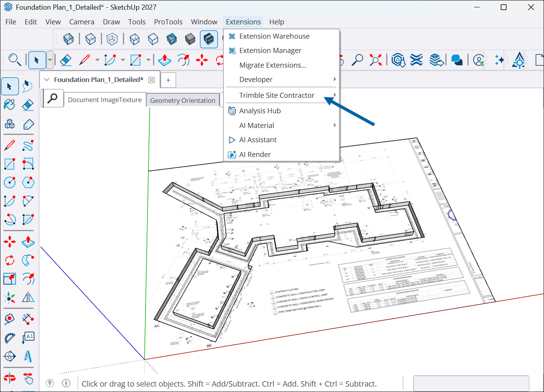
Task: Click the AI sparkle stars icon
Action: click(x=499, y=60)
